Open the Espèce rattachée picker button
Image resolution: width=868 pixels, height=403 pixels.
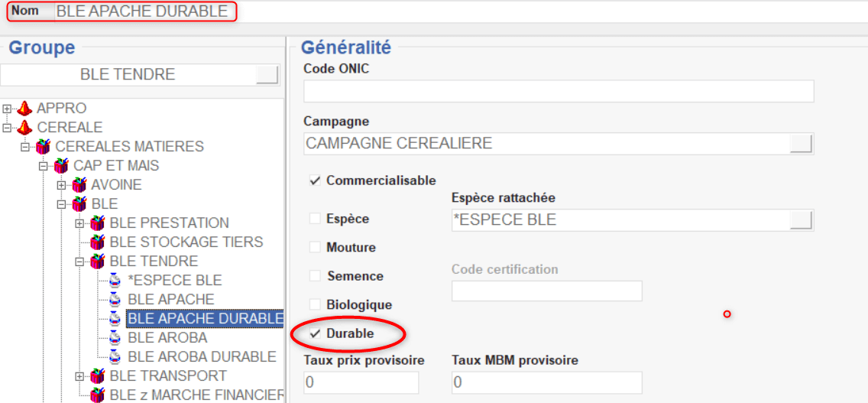(801, 220)
